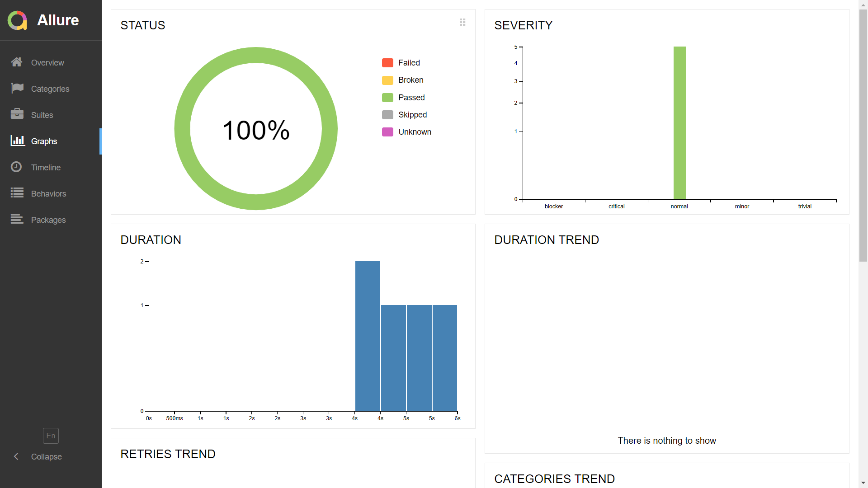Select the Categories flag icon
This screenshot has width=868, height=488.
pyautogui.click(x=17, y=89)
